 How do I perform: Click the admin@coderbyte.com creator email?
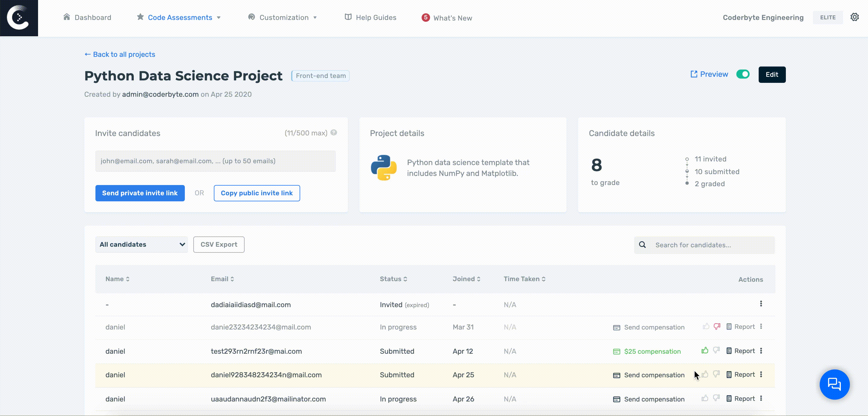coord(160,94)
